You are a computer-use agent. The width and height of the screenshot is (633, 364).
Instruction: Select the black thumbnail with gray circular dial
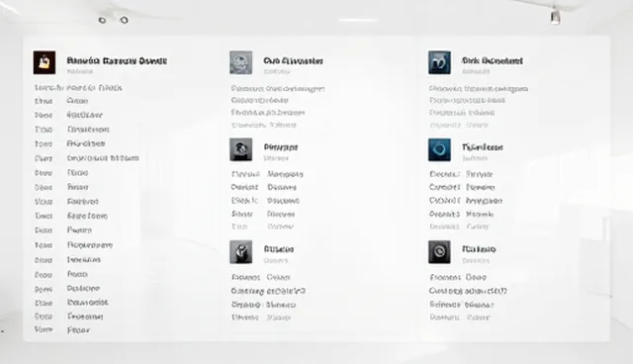pyautogui.click(x=439, y=252)
